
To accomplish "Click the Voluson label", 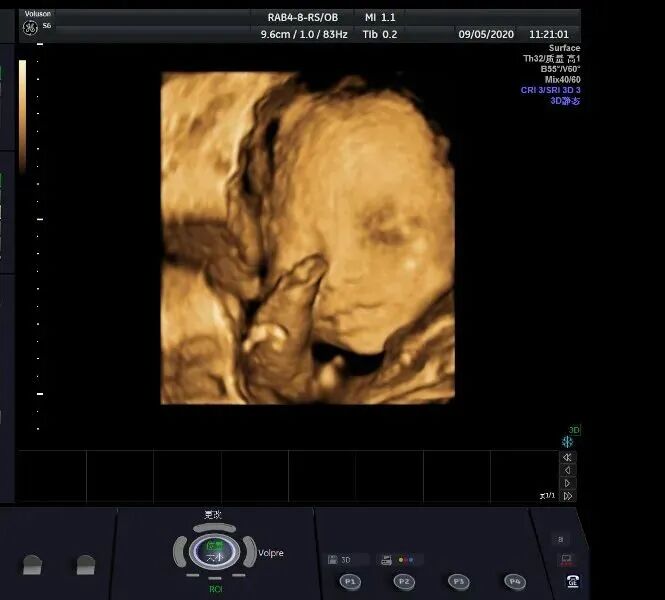I will pos(38,14).
